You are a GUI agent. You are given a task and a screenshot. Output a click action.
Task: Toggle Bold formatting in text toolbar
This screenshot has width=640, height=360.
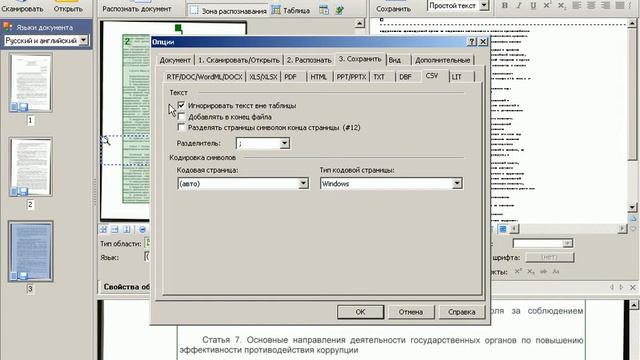point(505,5)
